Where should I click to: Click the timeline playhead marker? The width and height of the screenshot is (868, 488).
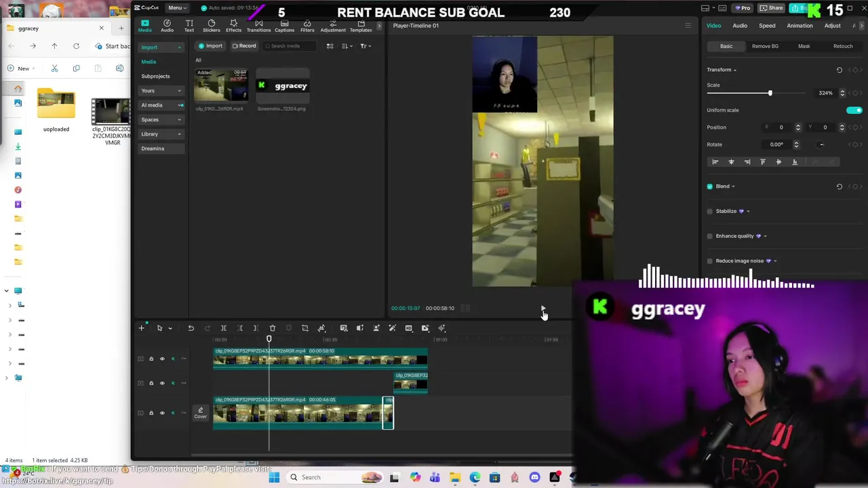(x=269, y=339)
